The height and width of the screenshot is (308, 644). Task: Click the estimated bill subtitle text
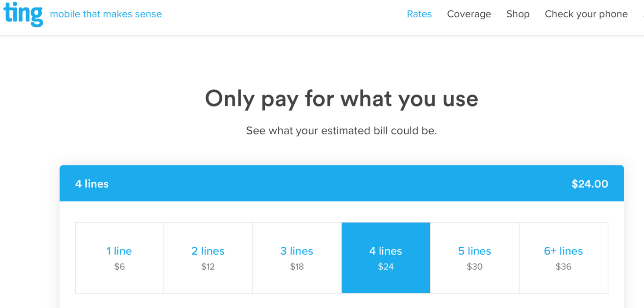341,130
